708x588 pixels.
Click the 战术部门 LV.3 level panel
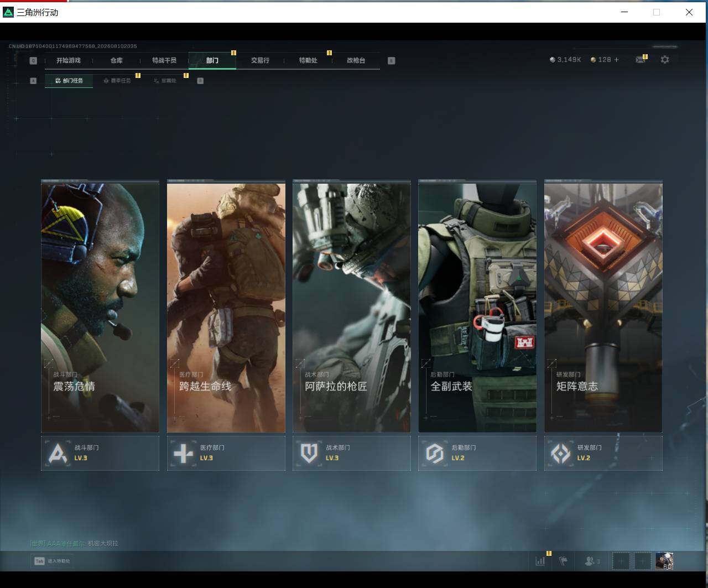point(352,453)
